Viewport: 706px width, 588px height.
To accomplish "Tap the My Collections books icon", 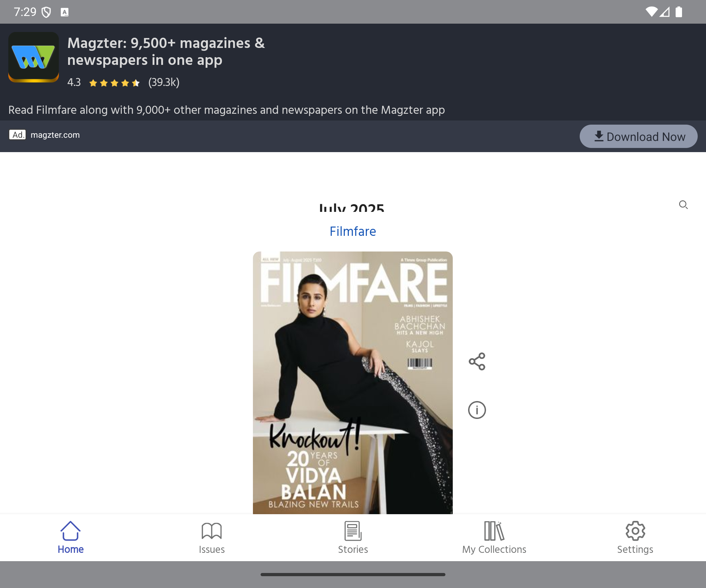I will (494, 531).
